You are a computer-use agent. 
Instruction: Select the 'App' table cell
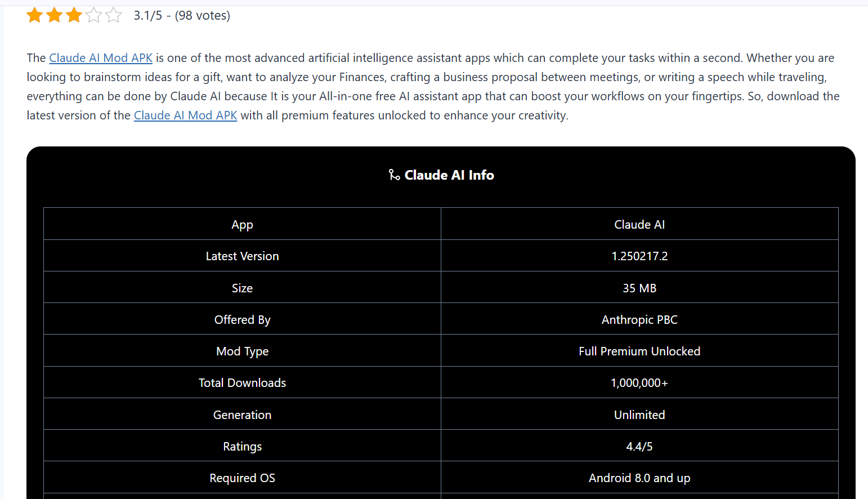[242, 224]
